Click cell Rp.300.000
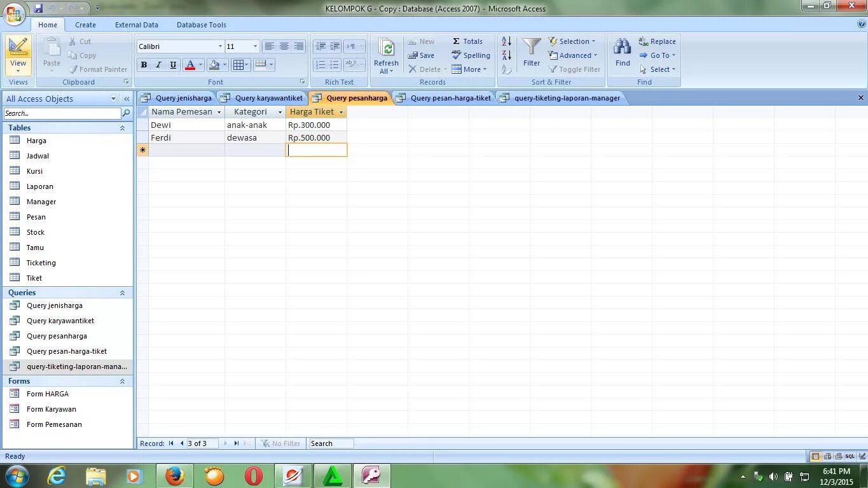Viewport: 868px width, 488px height. [316, 125]
